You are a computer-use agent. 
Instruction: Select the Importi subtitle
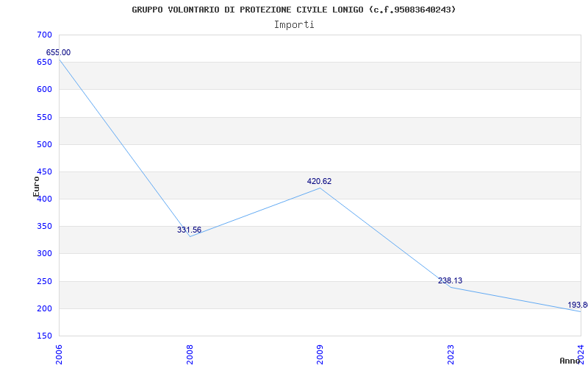point(294,25)
